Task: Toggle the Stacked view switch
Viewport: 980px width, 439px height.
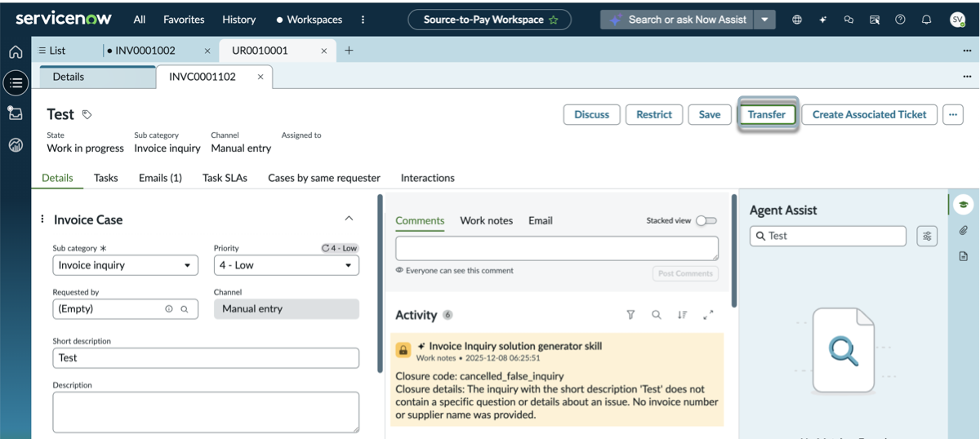Action: 706,220
